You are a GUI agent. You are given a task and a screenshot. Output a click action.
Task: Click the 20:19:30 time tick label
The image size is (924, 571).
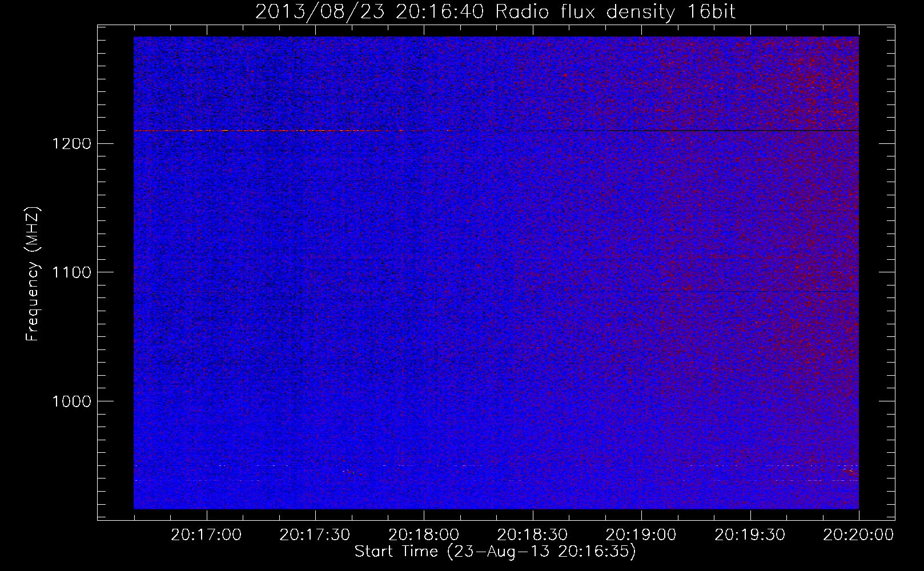click(x=750, y=535)
